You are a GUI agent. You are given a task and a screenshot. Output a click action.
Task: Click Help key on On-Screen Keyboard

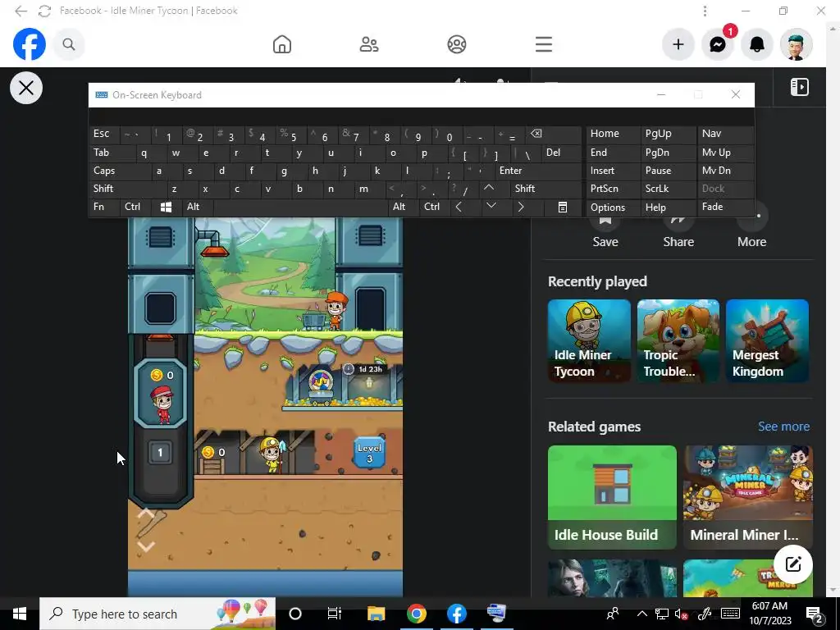pos(669,208)
